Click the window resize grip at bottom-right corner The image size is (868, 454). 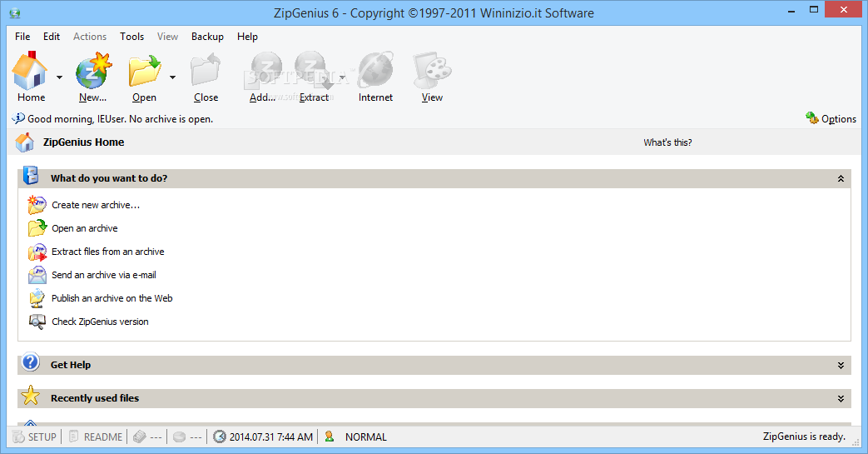pyautogui.click(x=856, y=442)
